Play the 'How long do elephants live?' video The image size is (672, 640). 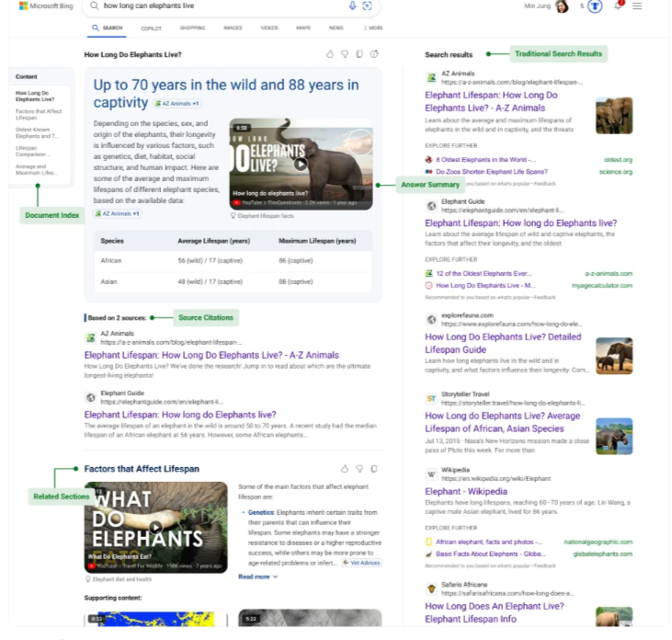tap(301, 165)
